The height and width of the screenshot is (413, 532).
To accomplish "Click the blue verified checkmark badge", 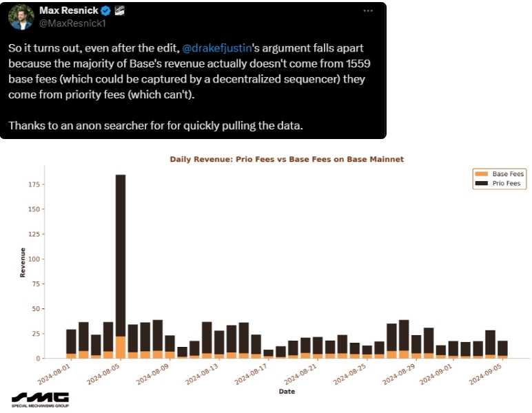I will click(x=106, y=11).
